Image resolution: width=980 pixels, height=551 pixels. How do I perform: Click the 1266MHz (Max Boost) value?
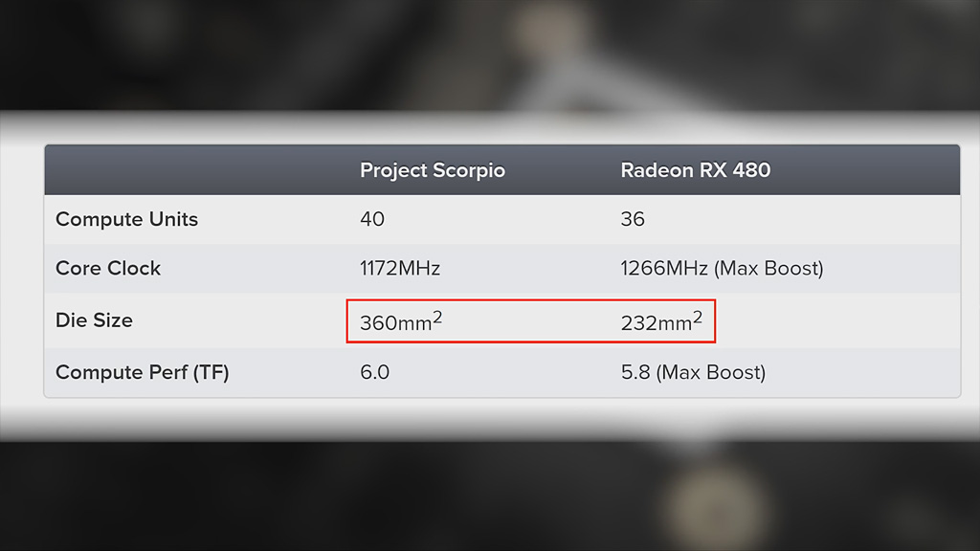click(722, 269)
